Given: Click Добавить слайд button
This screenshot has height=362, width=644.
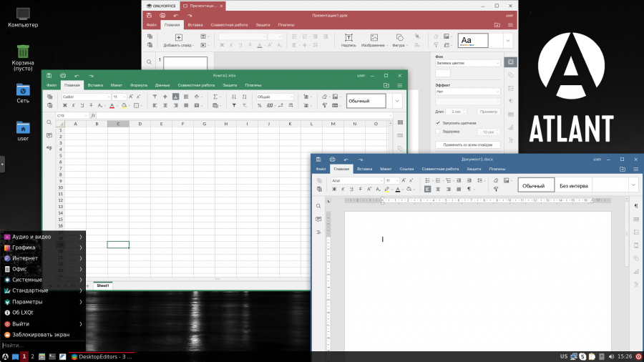Looking at the screenshot, I should (178, 41).
